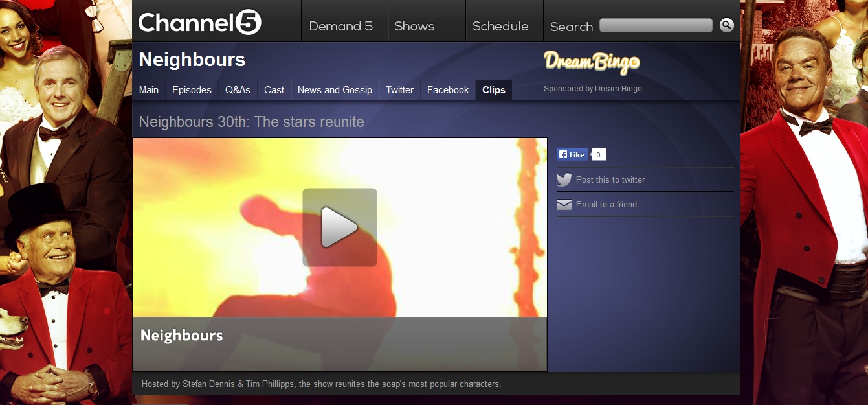Screen dimensions: 868x405
Task: Open the News and Gossip tab
Action: (335, 90)
